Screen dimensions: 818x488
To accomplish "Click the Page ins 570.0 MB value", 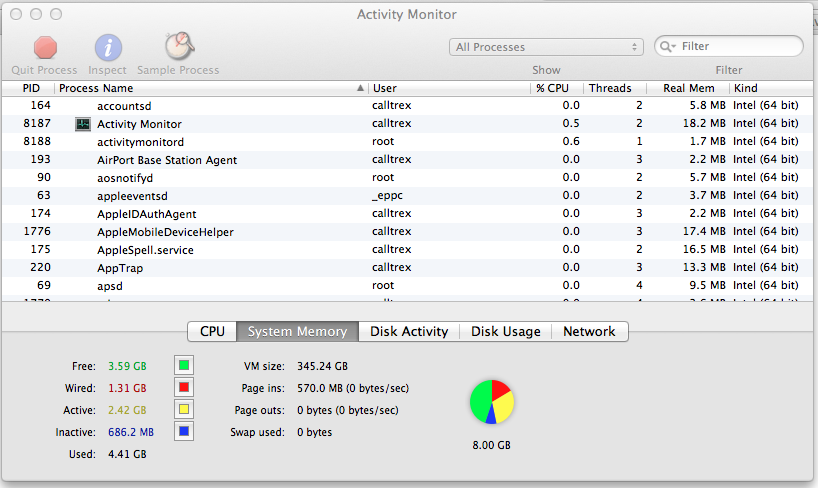I will pyautogui.click(x=353, y=388).
